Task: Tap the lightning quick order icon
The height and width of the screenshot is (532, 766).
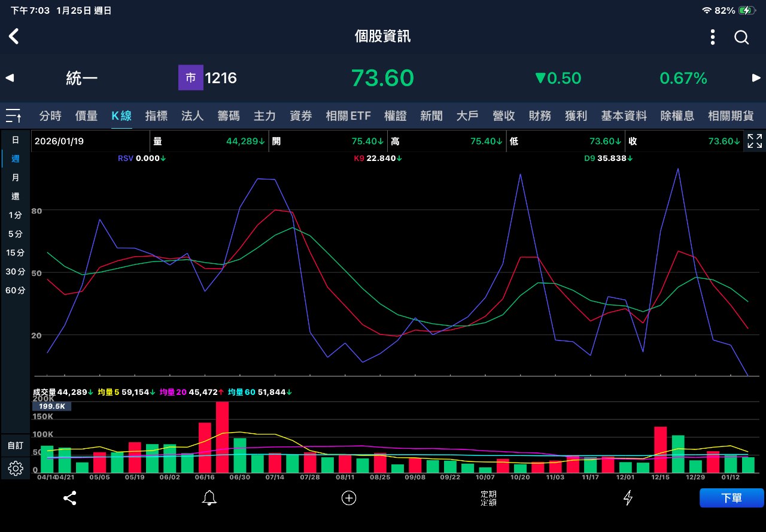Action: tap(628, 498)
